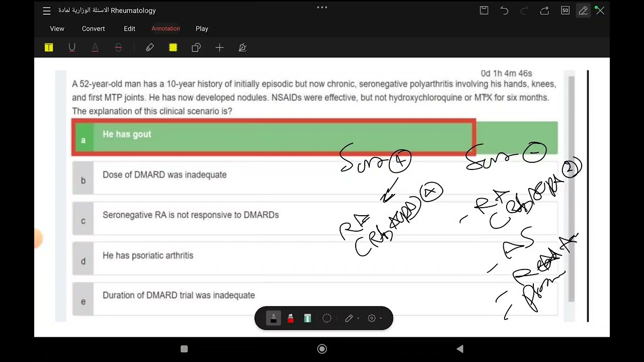Open the three-dot overflow menu
This screenshot has height=362, width=644.
click(322, 8)
